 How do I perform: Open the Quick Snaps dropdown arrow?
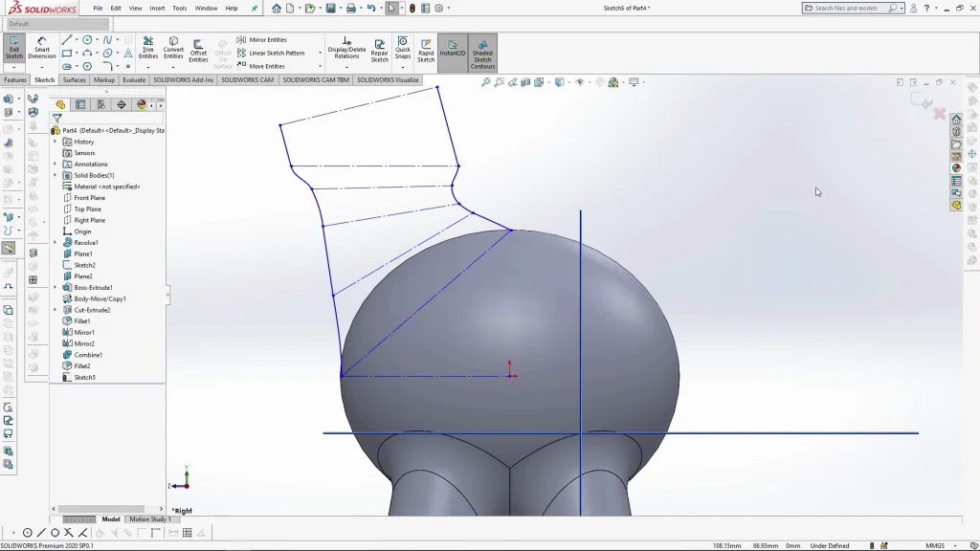point(402,67)
